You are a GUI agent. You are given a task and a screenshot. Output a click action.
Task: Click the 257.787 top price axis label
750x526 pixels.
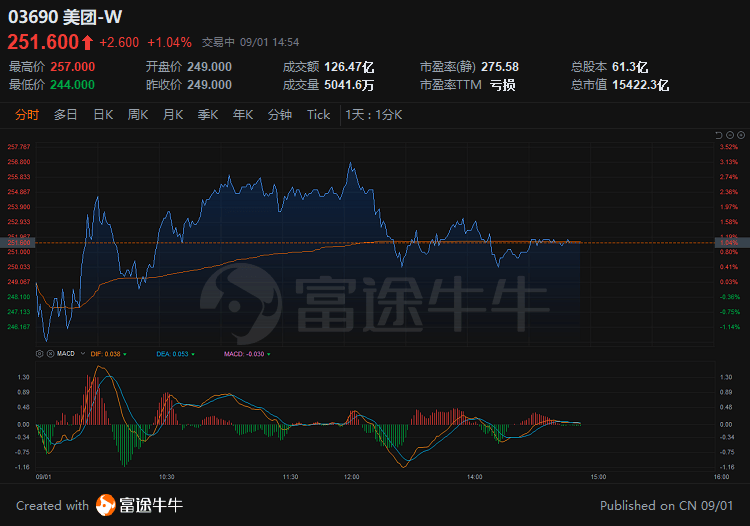point(19,147)
